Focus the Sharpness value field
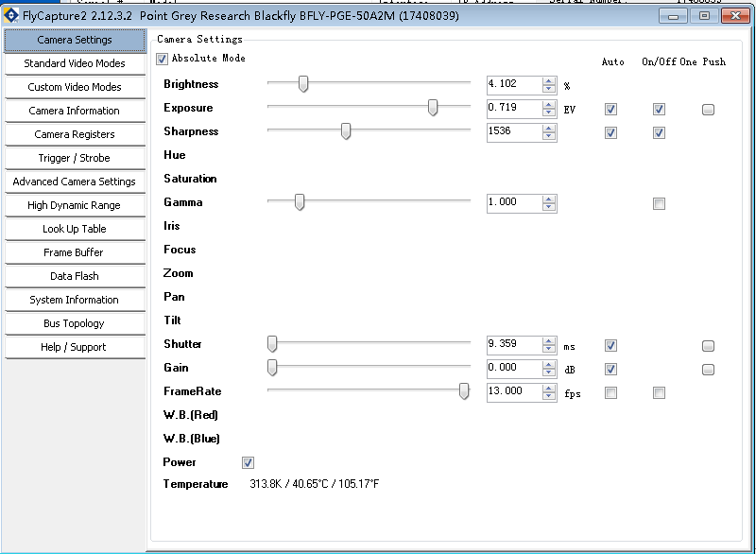756x554 pixels. [514, 132]
